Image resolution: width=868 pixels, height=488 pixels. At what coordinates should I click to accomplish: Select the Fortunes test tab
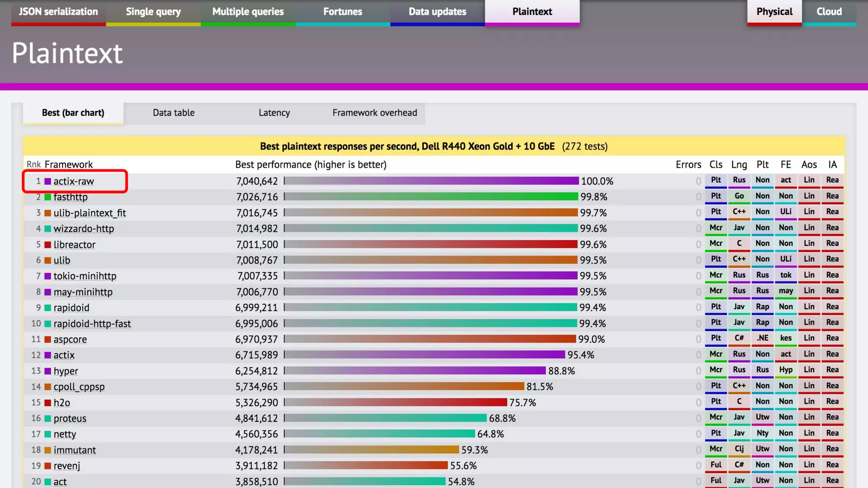click(x=342, y=12)
